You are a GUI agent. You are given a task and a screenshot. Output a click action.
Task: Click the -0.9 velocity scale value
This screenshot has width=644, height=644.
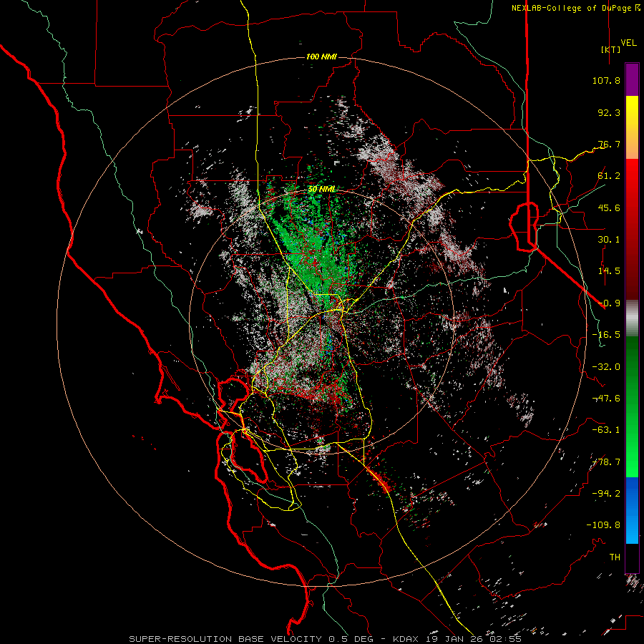609,303
